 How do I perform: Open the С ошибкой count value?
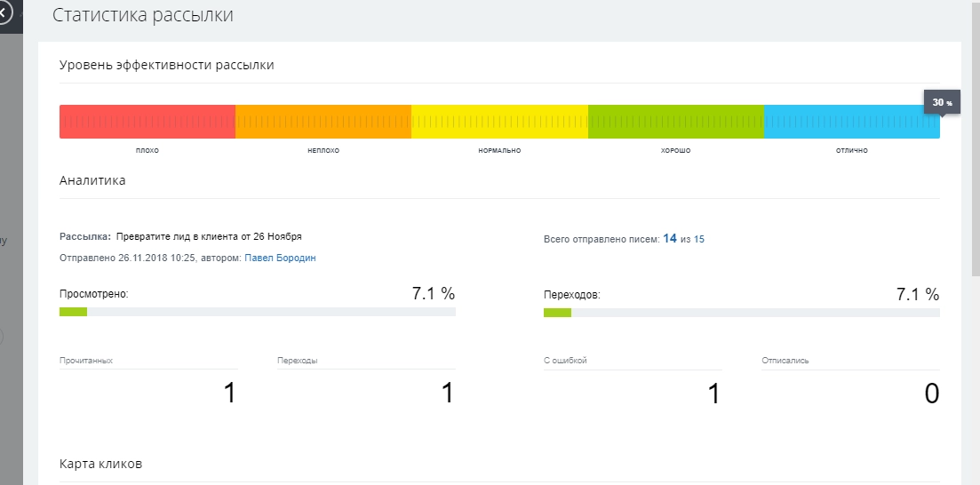(713, 393)
